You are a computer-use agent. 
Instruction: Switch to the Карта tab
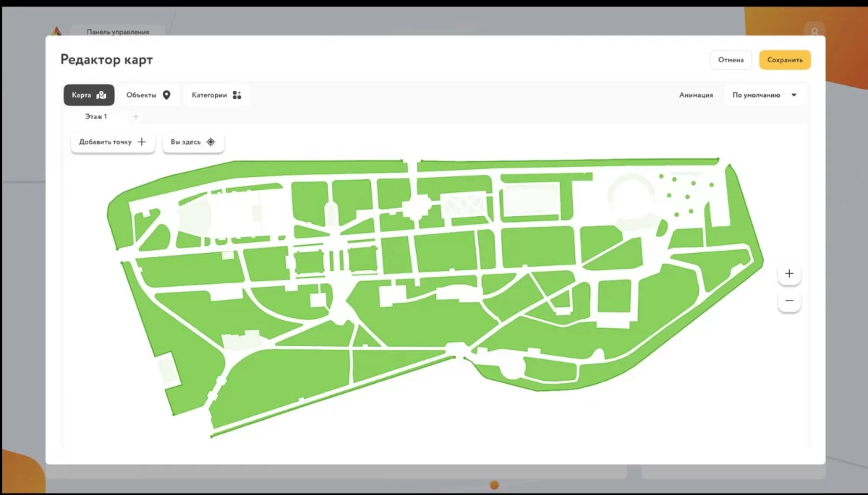pos(89,95)
